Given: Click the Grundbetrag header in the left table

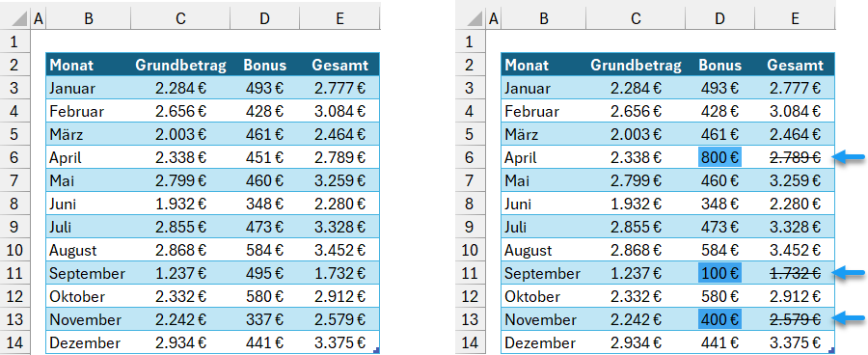Looking at the screenshot, I should coord(180,65).
